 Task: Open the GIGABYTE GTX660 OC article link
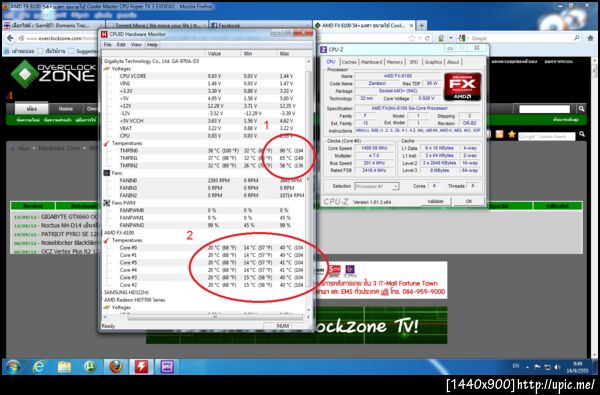click(x=69, y=217)
